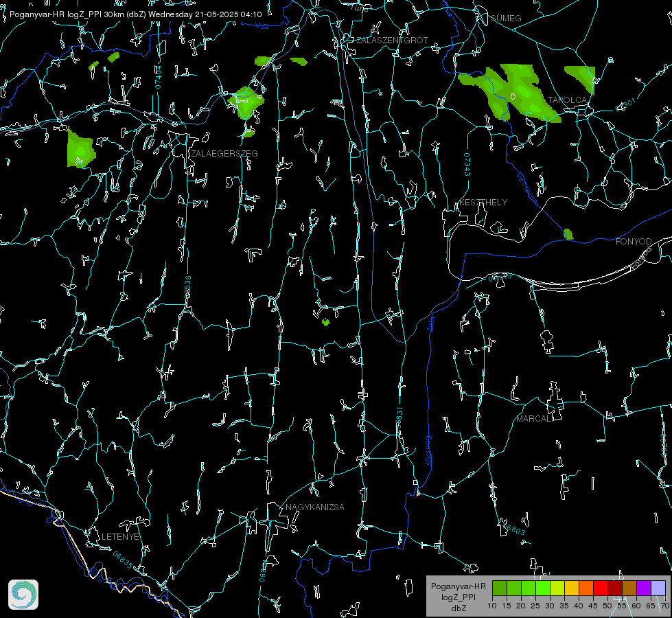The height and width of the screenshot is (618, 672).
Task: Click the small radar echo north of Nagykanizsa
Action: coord(326,321)
